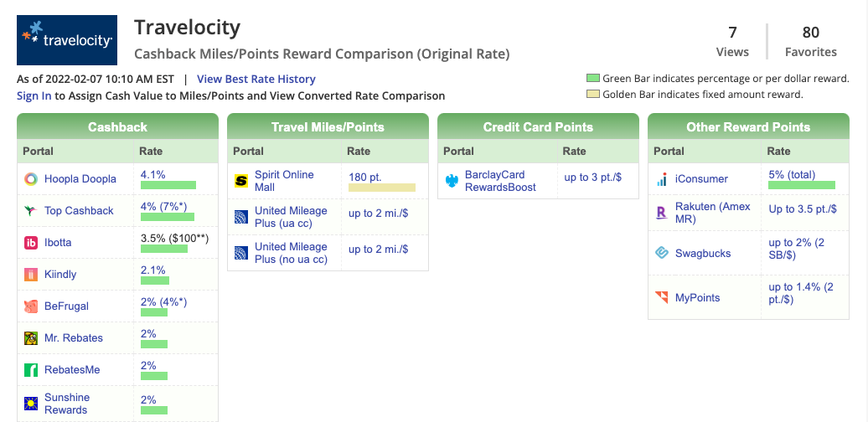Click Top Cashback 4% (7%*) rate
The width and height of the screenshot is (868, 422).
tap(164, 206)
